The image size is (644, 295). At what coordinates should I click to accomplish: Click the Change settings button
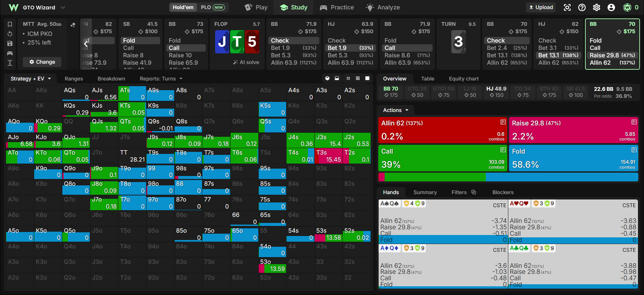point(42,62)
